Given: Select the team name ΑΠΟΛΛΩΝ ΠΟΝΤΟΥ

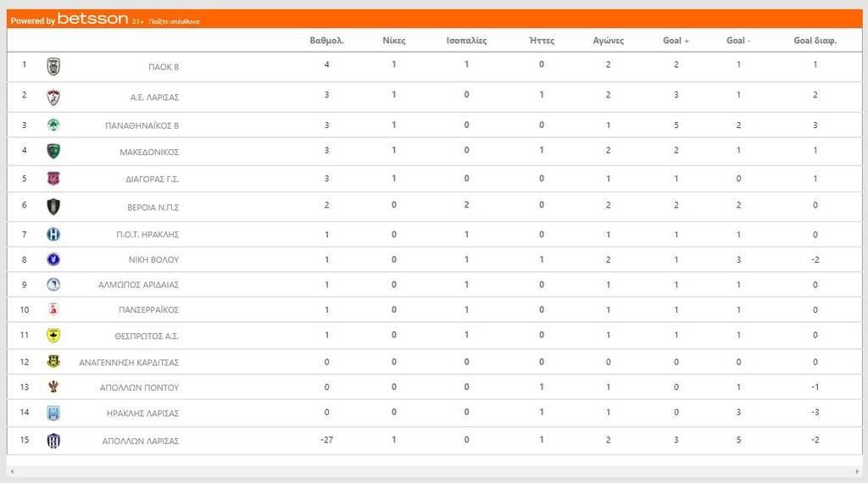Looking at the screenshot, I should pyautogui.click(x=139, y=388).
